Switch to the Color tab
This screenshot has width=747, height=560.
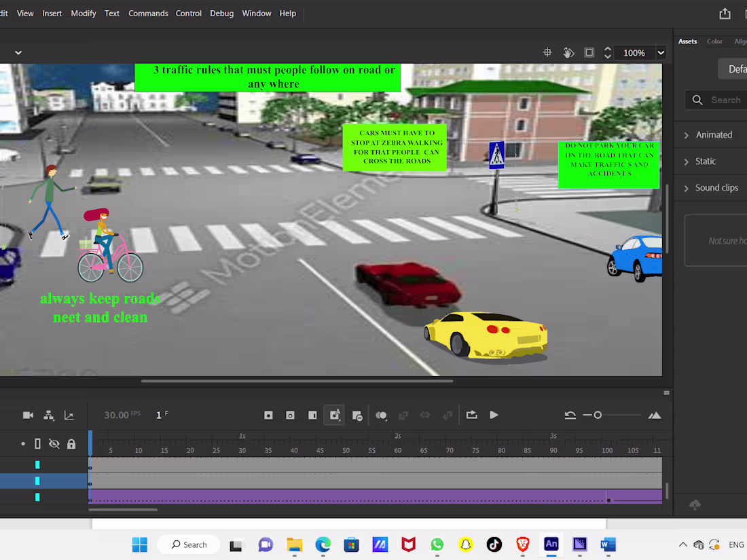tap(714, 41)
